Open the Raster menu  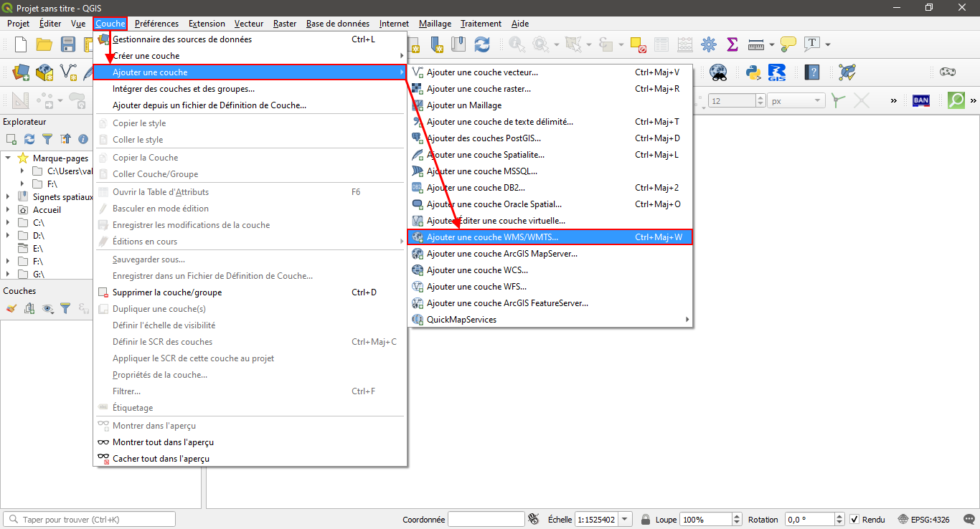click(x=285, y=24)
